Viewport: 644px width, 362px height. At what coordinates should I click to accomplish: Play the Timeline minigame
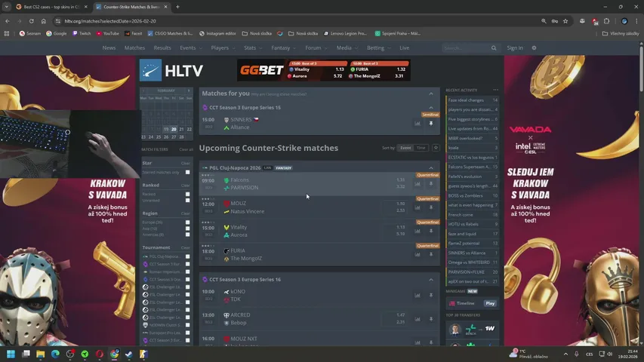pos(490,303)
